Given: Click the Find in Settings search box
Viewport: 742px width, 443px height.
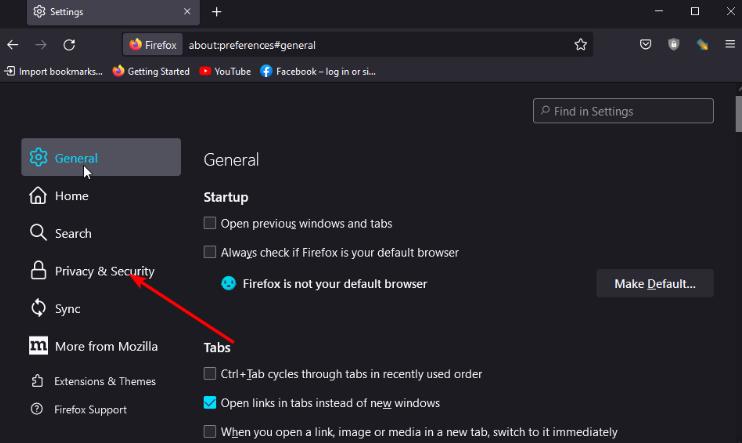Looking at the screenshot, I should click(x=623, y=111).
